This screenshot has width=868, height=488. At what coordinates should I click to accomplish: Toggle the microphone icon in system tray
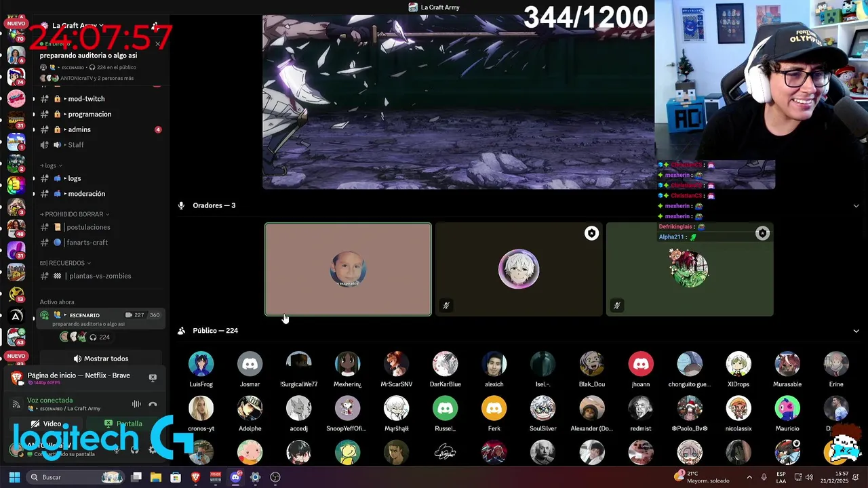coord(764,477)
